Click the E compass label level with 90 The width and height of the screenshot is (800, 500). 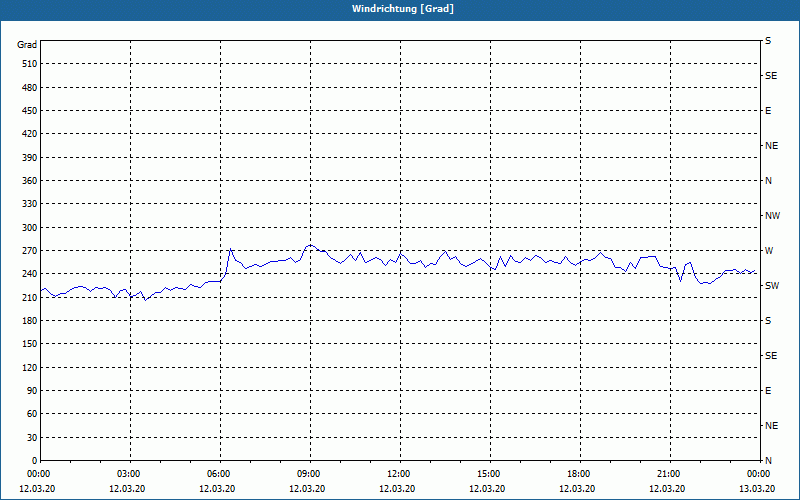pos(768,391)
